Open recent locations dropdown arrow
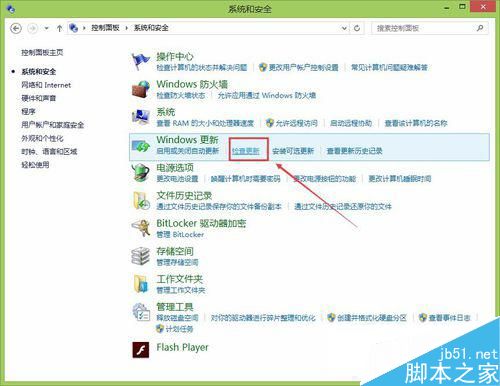The width and height of the screenshot is (500, 386). [x=46, y=28]
